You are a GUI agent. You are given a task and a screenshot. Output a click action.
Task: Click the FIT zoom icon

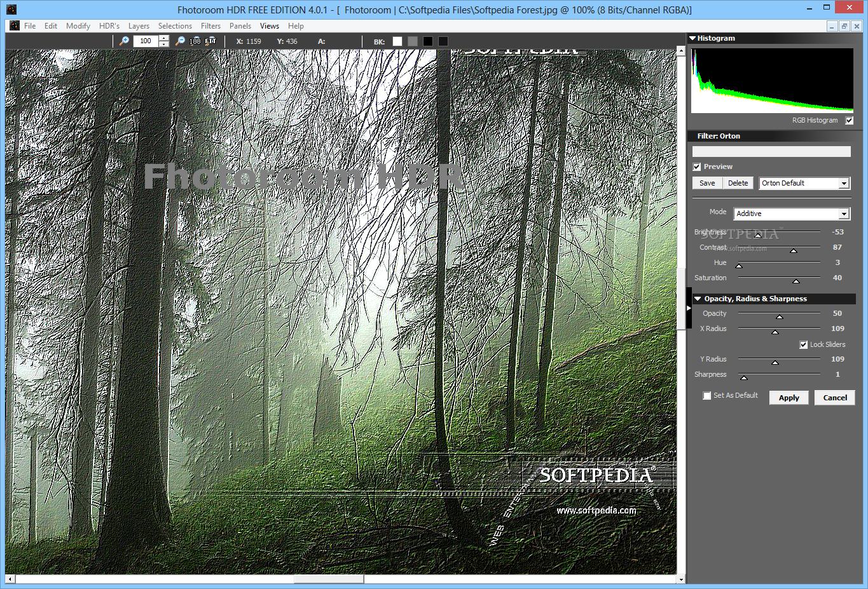210,41
